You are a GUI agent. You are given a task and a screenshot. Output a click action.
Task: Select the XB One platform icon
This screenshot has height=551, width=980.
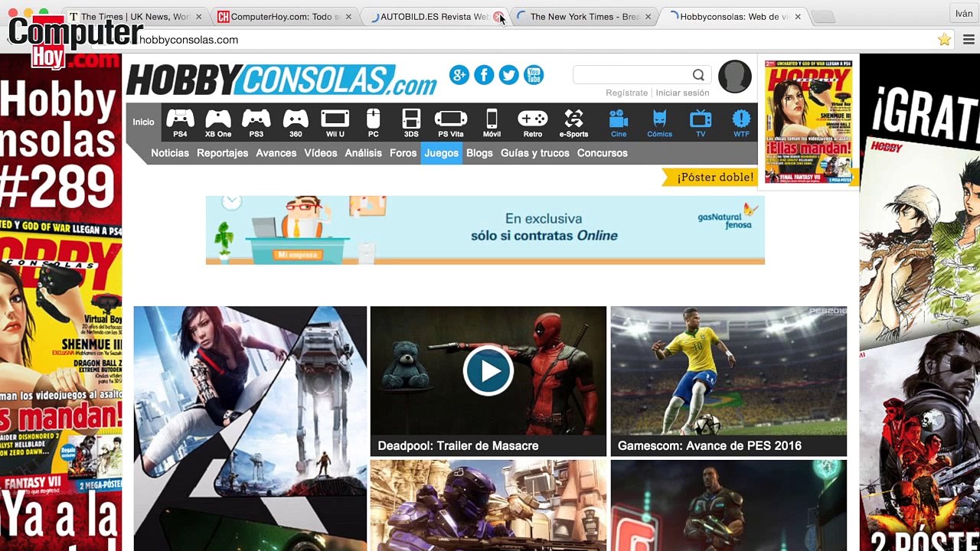[x=218, y=122]
